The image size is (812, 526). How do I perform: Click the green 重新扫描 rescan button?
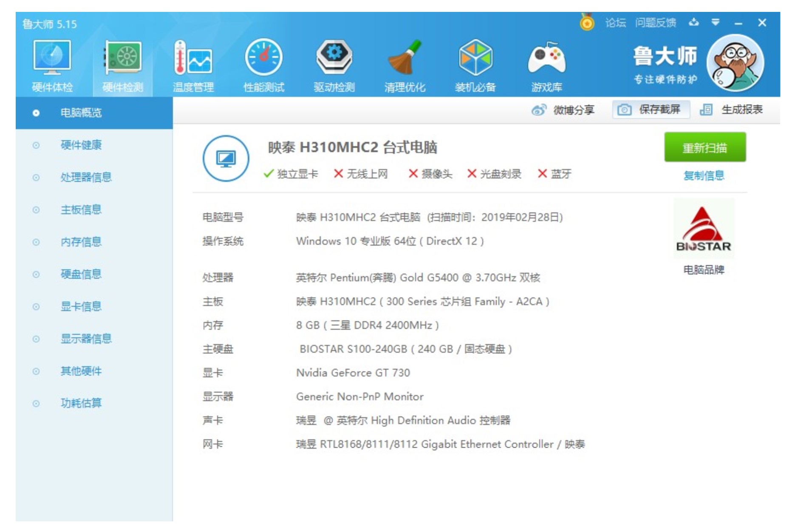705,147
